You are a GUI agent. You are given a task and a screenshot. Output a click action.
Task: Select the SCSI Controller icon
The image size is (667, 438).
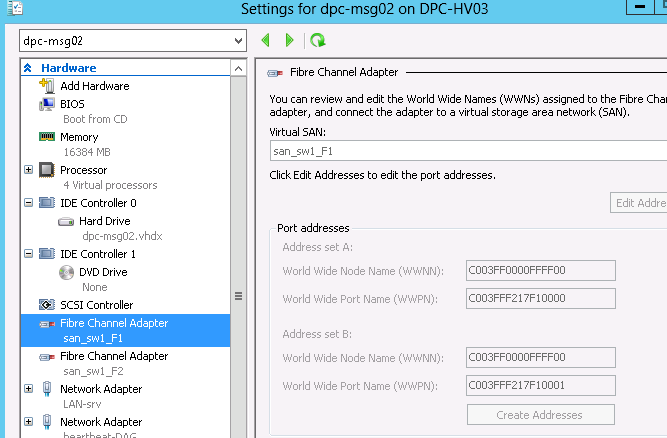(x=47, y=304)
